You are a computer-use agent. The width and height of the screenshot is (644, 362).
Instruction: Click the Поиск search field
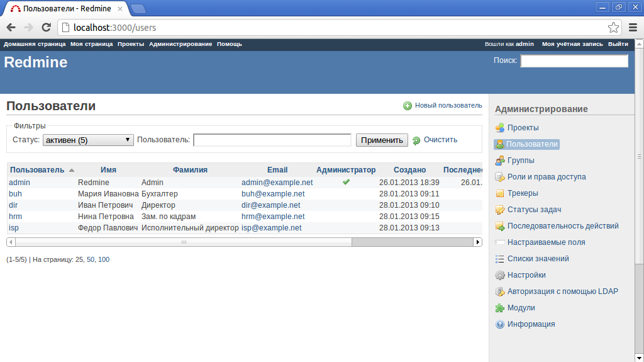[574, 61]
